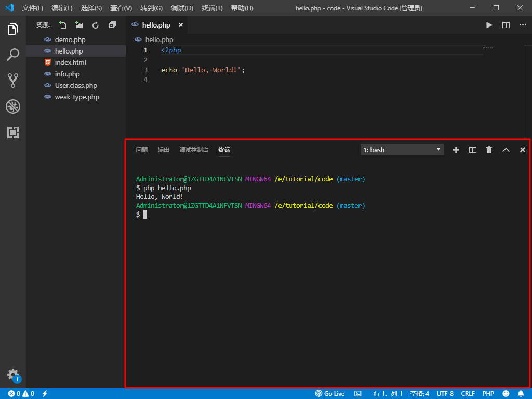This screenshot has width=532, height=399.
Task: Open the editor More Actions ellipsis
Action: 523,25
